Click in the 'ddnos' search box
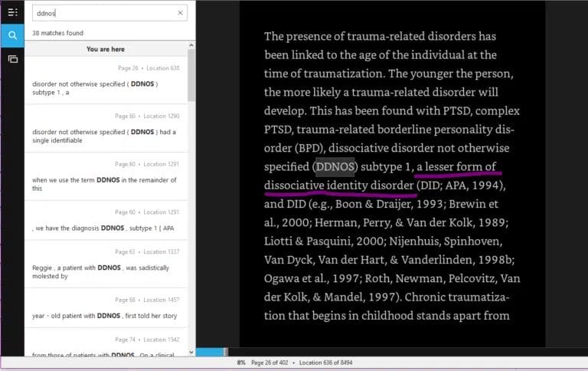This screenshot has height=371, width=588. click(x=103, y=13)
